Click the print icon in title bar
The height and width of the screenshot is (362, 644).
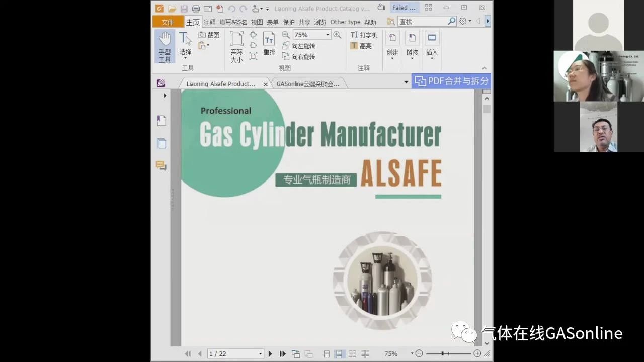(196, 9)
